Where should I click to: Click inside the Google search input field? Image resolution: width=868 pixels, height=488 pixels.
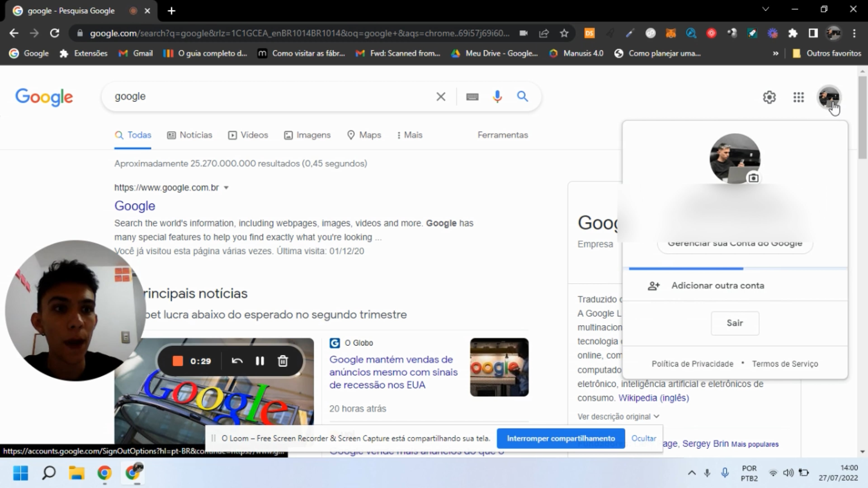(270, 97)
